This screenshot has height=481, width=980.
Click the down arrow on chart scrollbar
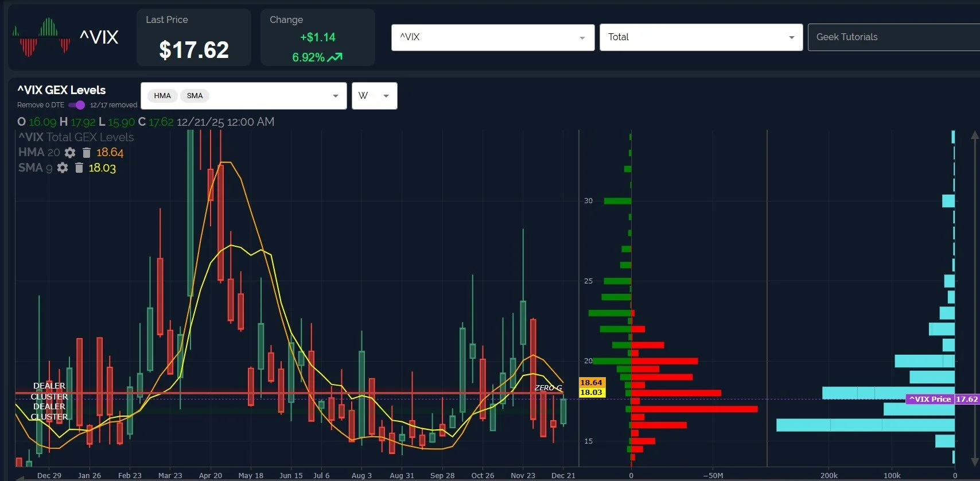(x=974, y=461)
